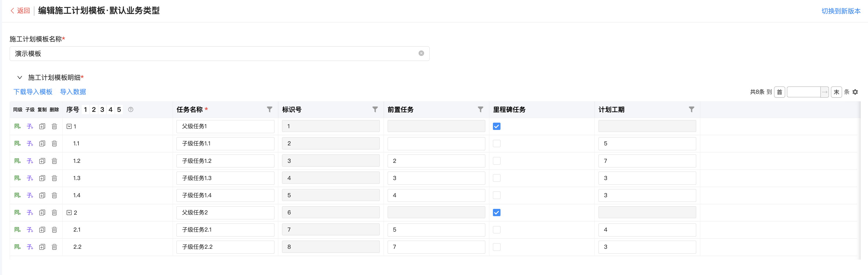The width and height of the screenshot is (868, 275).
Task: Click 计划工期 input for 子级任务1.4
Action: coord(647,195)
